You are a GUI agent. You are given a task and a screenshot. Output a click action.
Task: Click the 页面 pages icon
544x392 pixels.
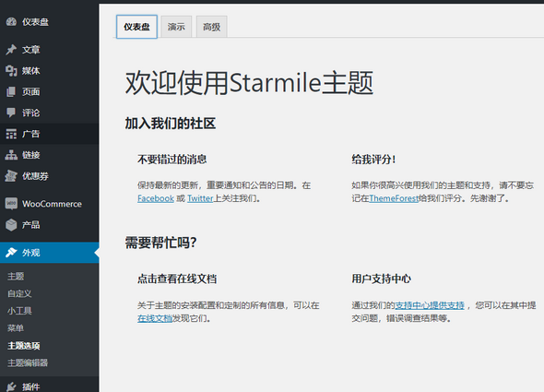(x=11, y=92)
